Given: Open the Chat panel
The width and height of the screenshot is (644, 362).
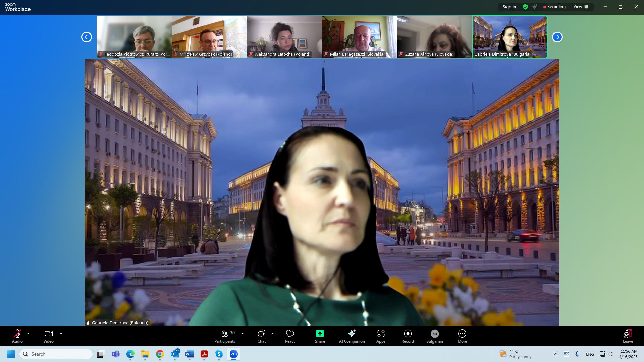Looking at the screenshot, I should 261,336.
